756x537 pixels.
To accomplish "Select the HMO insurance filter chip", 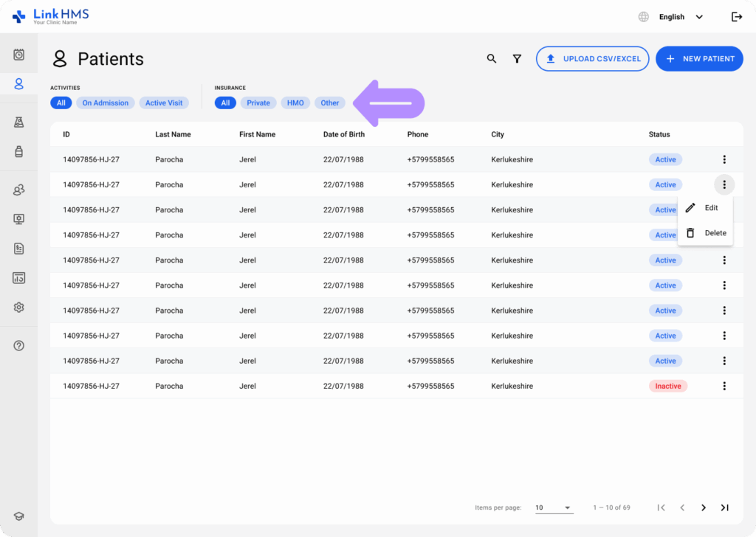I will pos(295,103).
